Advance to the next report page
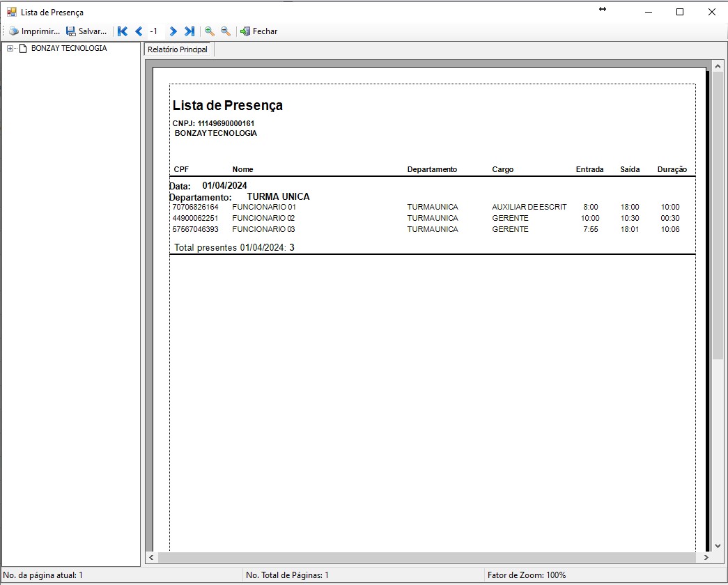The height and width of the screenshot is (585, 728). 173,31
